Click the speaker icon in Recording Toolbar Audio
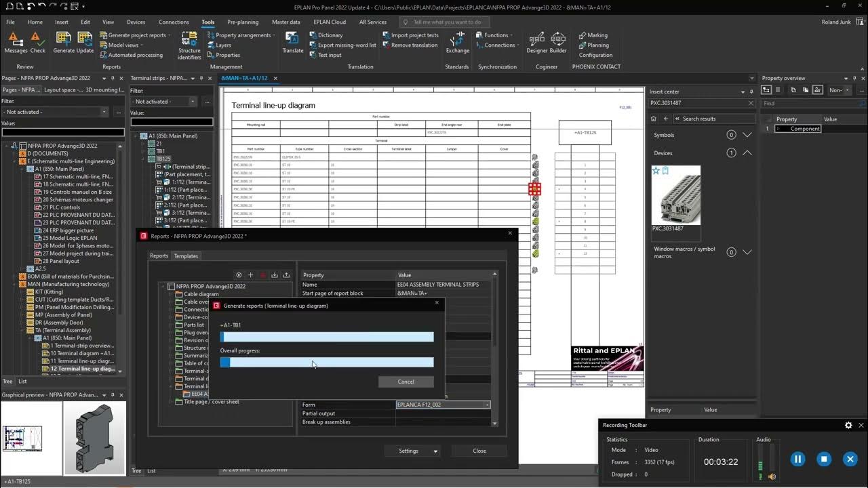This screenshot has width=868, height=488. point(772,476)
